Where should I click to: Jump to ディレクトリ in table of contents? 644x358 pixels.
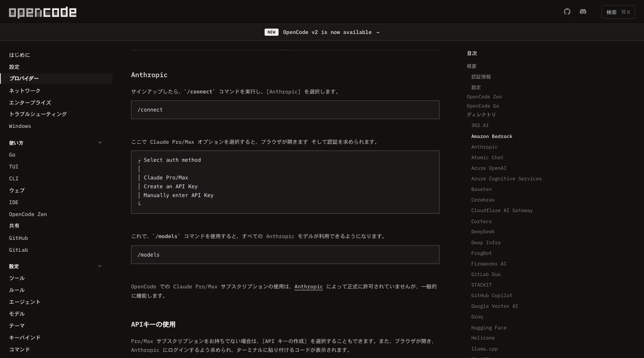(481, 115)
